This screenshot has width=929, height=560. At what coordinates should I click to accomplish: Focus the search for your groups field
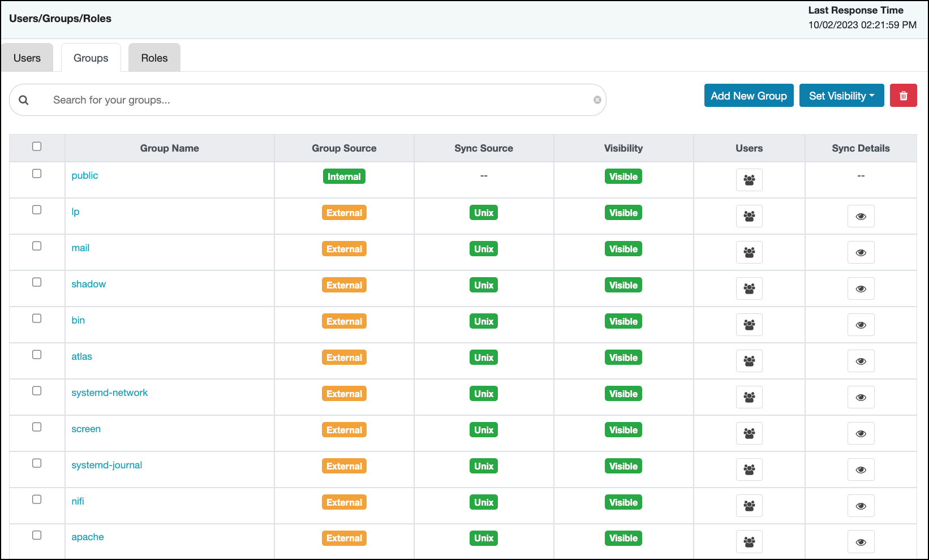tap(317, 100)
